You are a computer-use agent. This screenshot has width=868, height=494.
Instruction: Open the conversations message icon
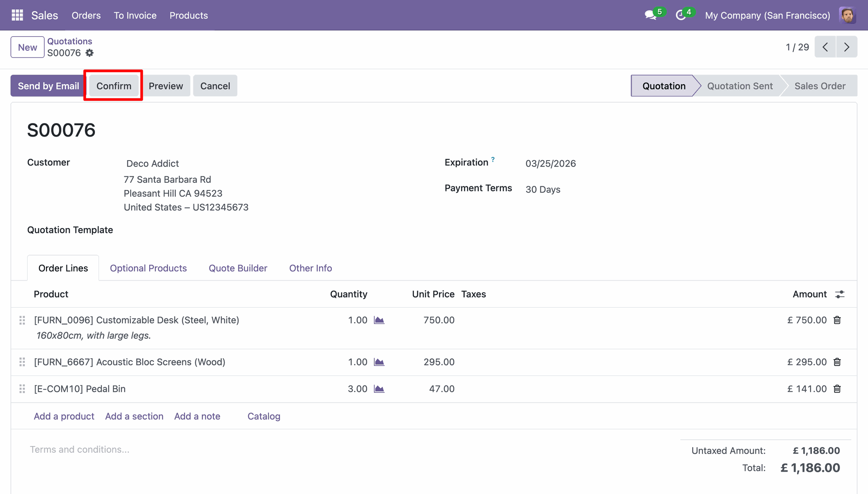651,15
